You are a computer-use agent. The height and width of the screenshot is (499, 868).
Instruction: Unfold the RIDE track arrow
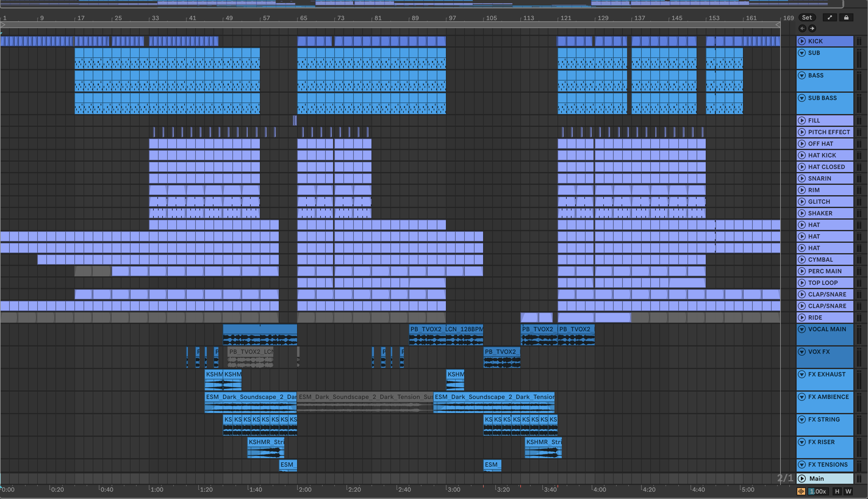click(x=802, y=317)
